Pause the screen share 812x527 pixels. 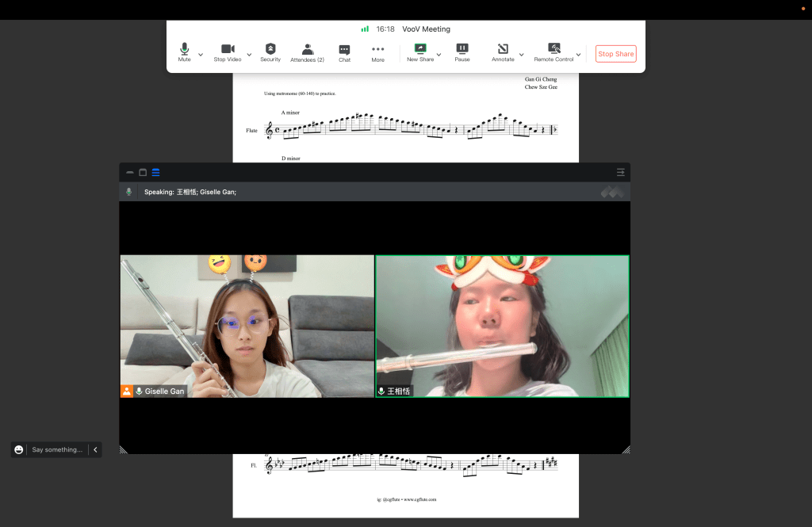[462, 52]
